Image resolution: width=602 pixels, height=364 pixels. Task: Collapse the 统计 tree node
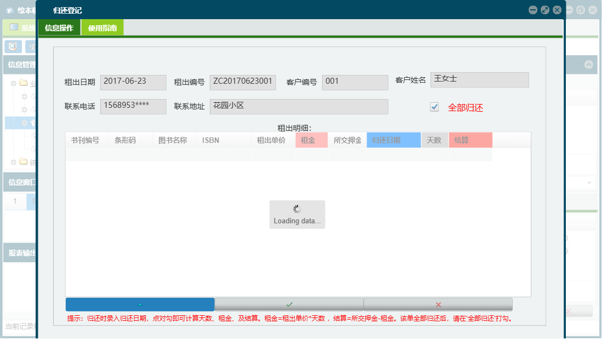tap(13, 161)
